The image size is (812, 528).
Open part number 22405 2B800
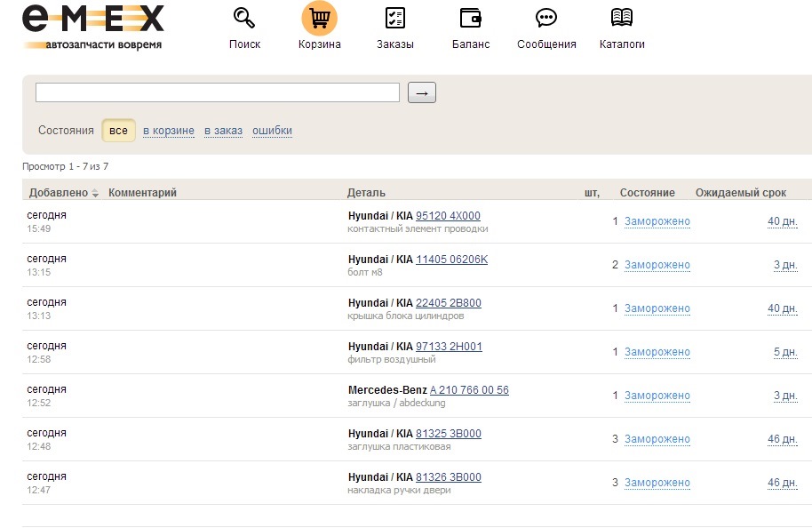(x=449, y=302)
